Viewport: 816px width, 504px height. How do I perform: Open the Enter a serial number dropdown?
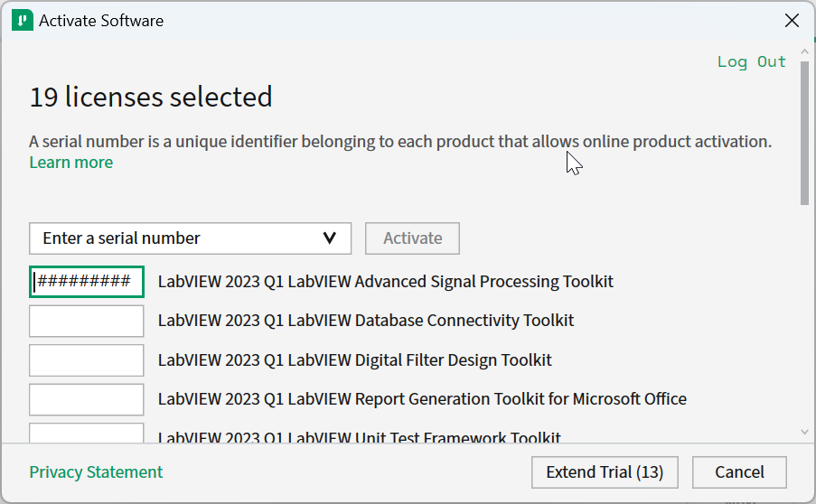[190, 238]
